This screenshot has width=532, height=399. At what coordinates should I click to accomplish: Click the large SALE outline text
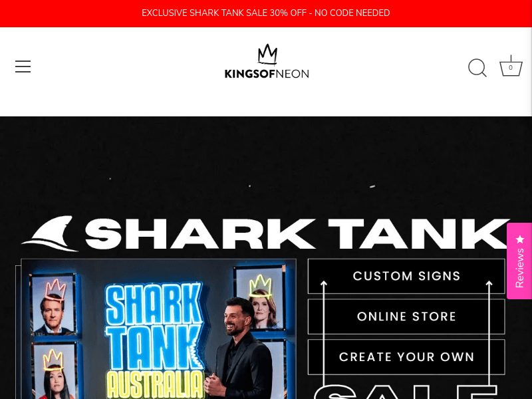coord(406,391)
